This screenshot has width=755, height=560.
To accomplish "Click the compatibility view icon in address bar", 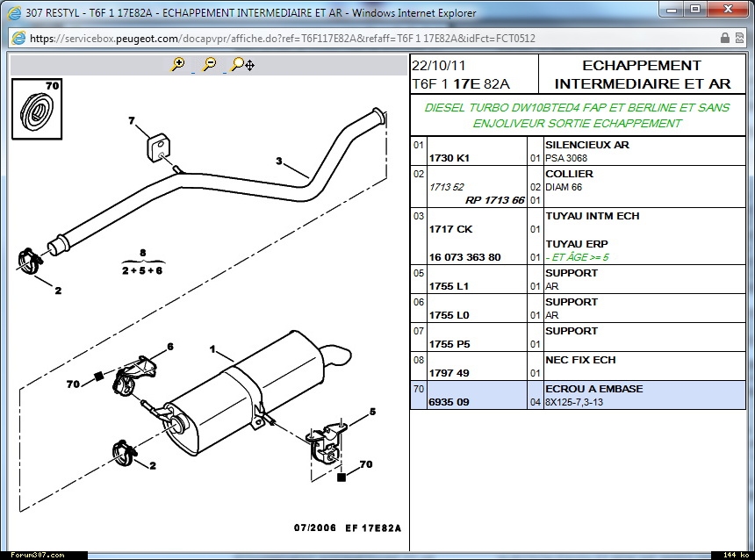I will tap(739, 38).
